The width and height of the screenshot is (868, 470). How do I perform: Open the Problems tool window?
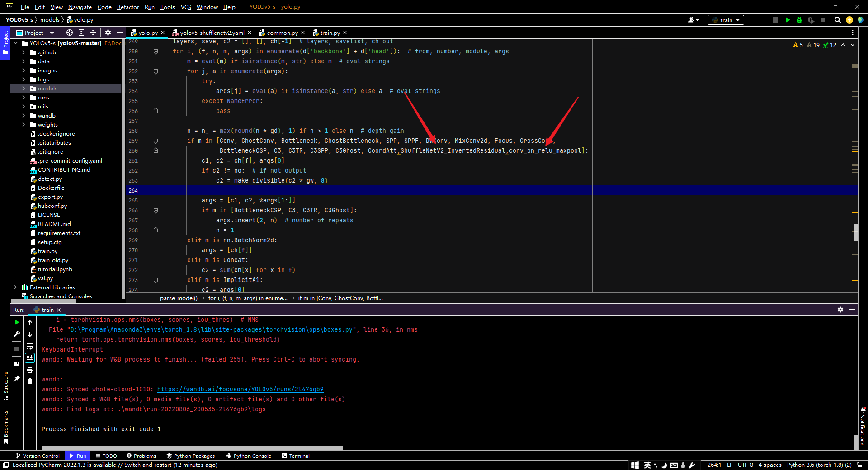[141, 456]
